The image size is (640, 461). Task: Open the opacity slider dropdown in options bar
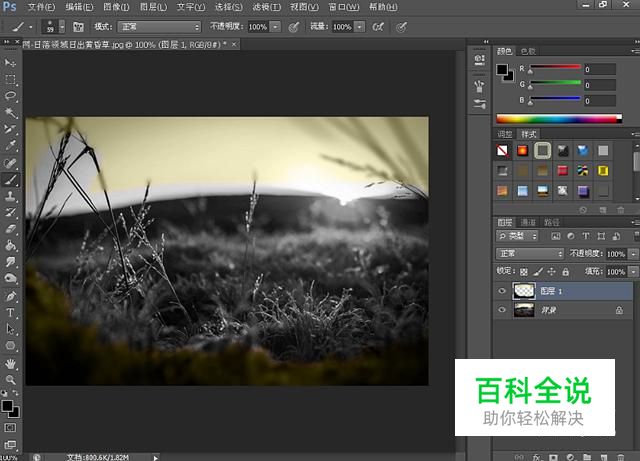276,27
